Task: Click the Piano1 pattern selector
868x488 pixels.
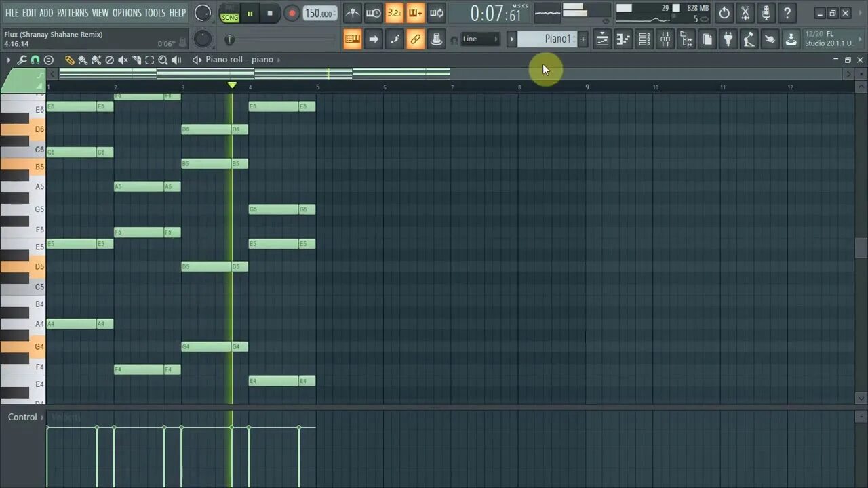Action: 548,39
